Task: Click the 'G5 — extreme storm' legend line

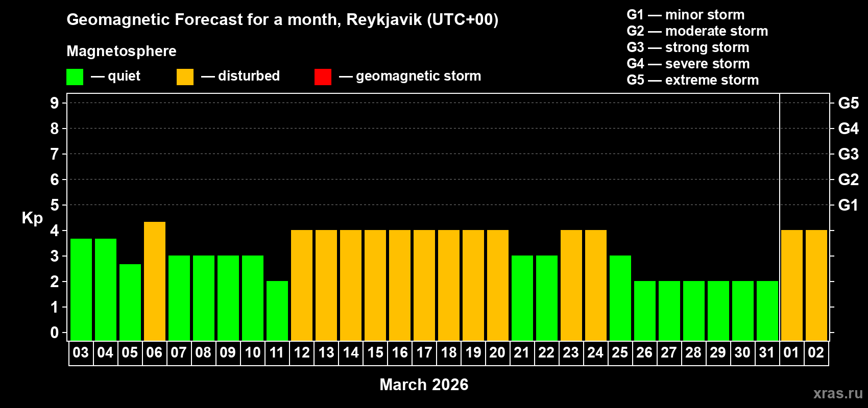Action: (x=693, y=80)
